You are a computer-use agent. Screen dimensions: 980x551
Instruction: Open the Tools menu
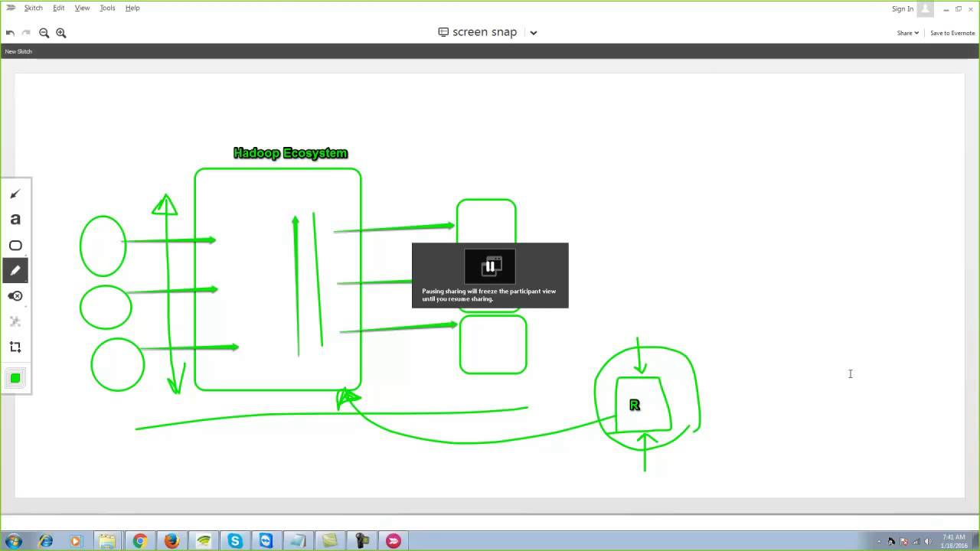click(x=107, y=8)
